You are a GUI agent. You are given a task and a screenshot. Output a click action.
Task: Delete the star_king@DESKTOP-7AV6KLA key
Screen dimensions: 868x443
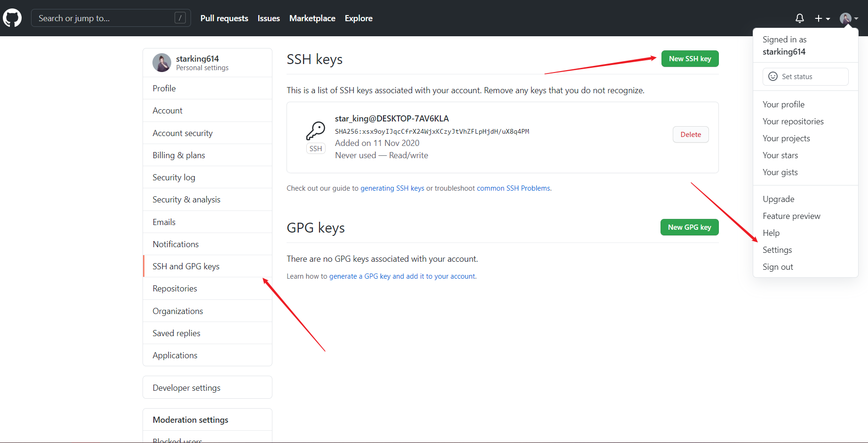click(690, 135)
